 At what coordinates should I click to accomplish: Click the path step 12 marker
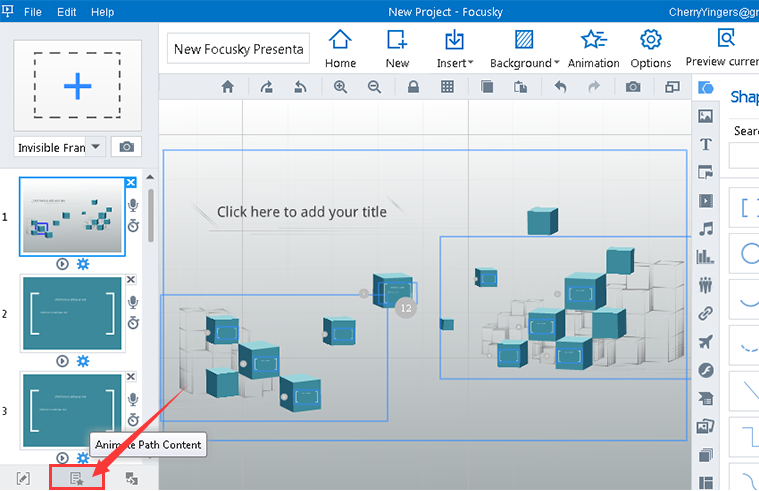click(406, 308)
